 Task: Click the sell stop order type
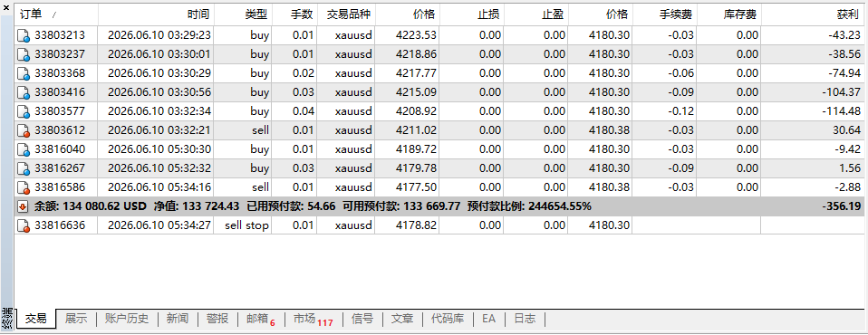[x=246, y=225]
